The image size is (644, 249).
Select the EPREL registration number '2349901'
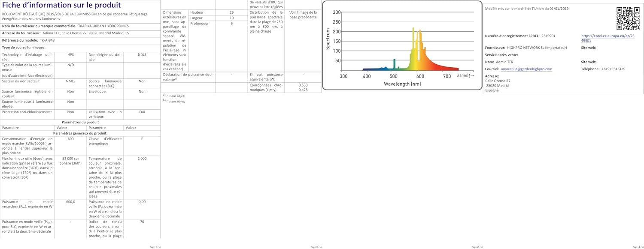coord(548,36)
